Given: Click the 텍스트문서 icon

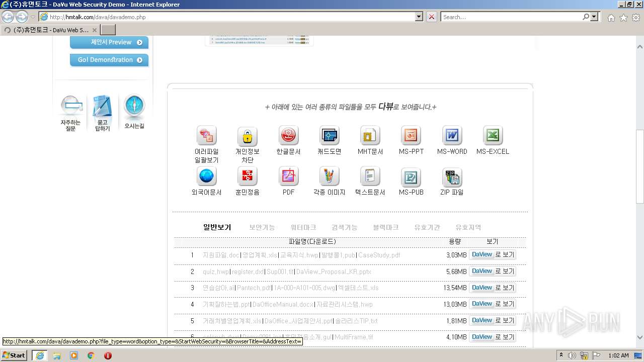Looking at the screenshot, I should [370, 176].
